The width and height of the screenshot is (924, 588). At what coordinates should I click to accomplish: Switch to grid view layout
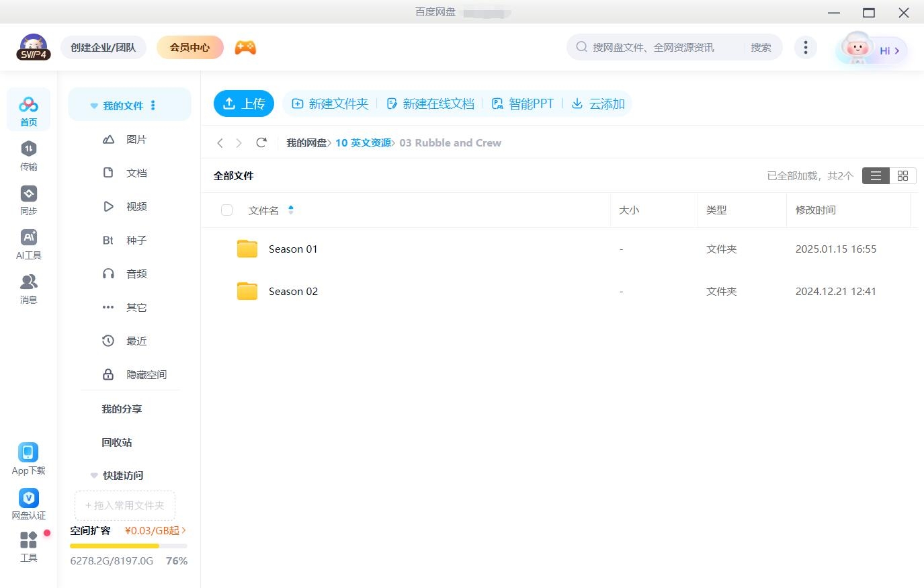coord(902,175)
